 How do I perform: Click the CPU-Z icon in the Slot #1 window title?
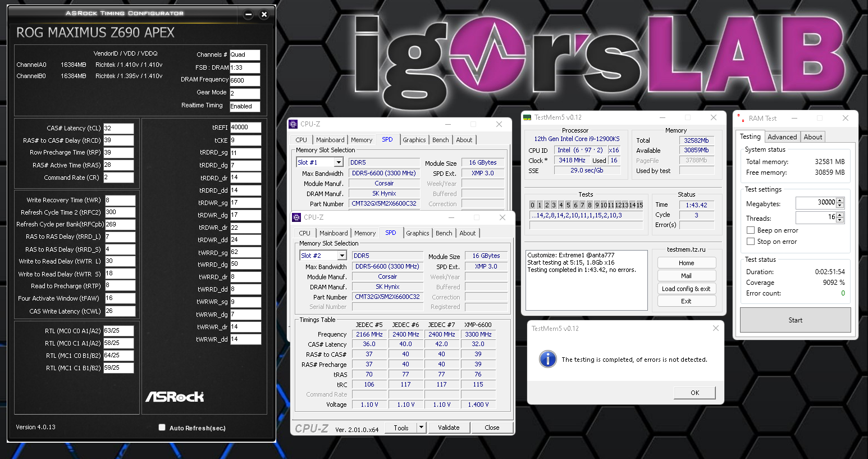(x=293, y=124)
